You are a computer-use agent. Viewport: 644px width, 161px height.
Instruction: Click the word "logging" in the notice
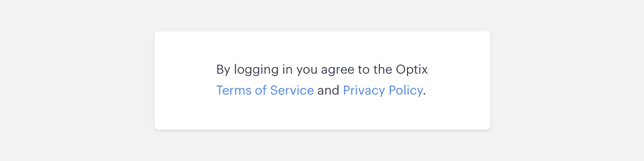(x=256, y=70)
